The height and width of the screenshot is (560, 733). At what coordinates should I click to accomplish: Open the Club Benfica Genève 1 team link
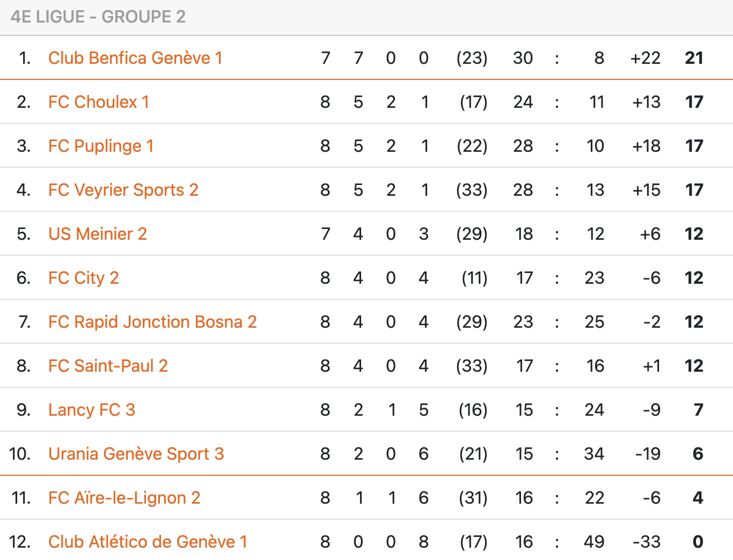pyautogui.click(x=135, y=58)
